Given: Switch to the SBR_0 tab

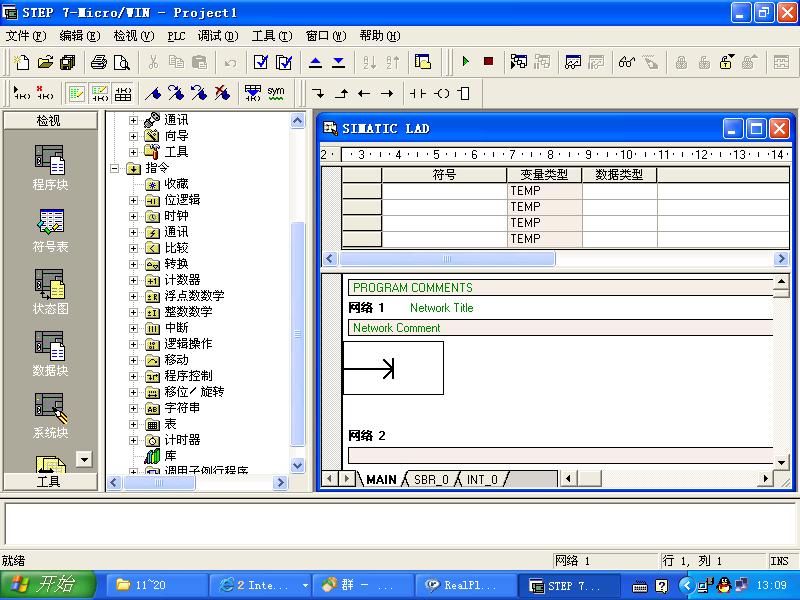Looking at the screenshot, I should pos(431,480).
